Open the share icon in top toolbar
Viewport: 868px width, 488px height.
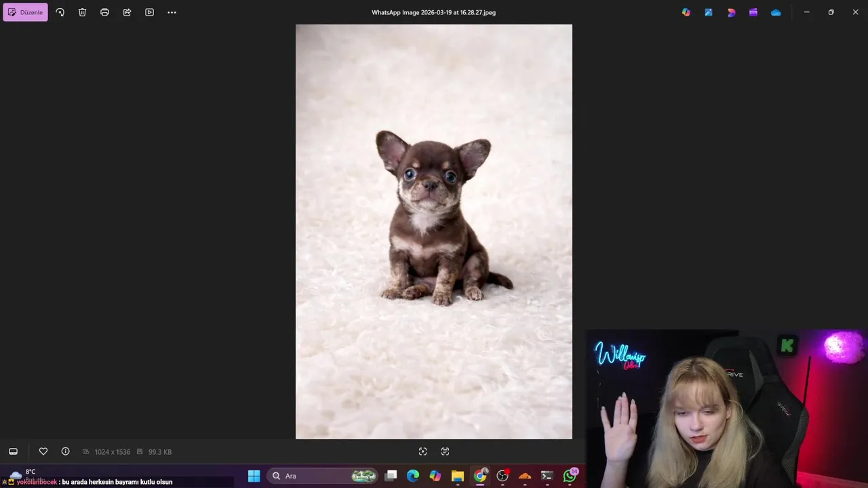tap(127, 12)
